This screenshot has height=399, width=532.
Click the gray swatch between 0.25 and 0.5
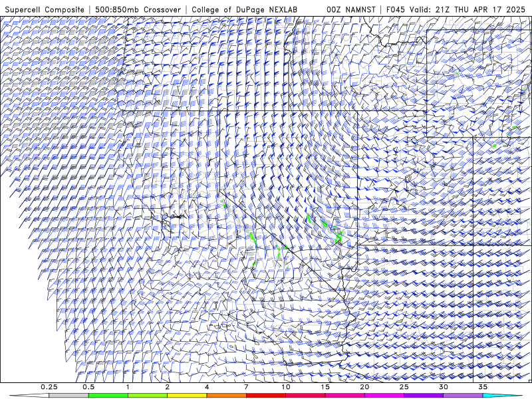(68, 396)
